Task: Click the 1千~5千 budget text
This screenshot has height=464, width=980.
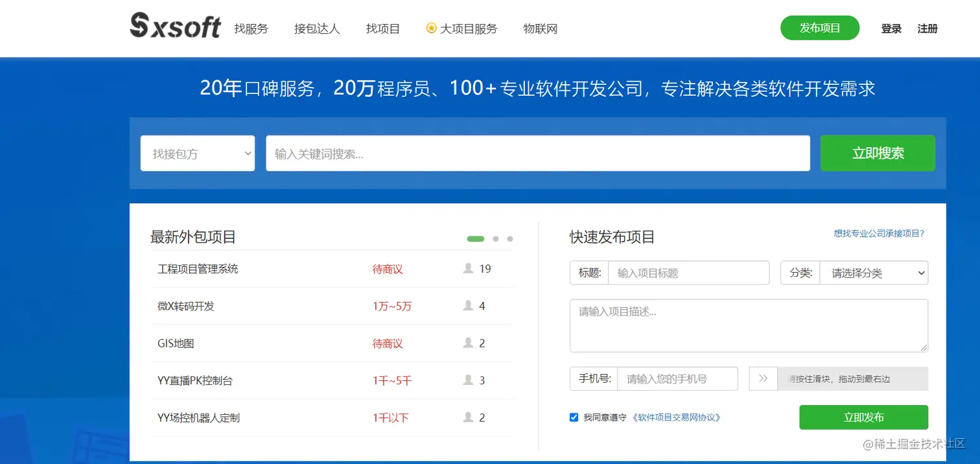Action: point(392,380)
